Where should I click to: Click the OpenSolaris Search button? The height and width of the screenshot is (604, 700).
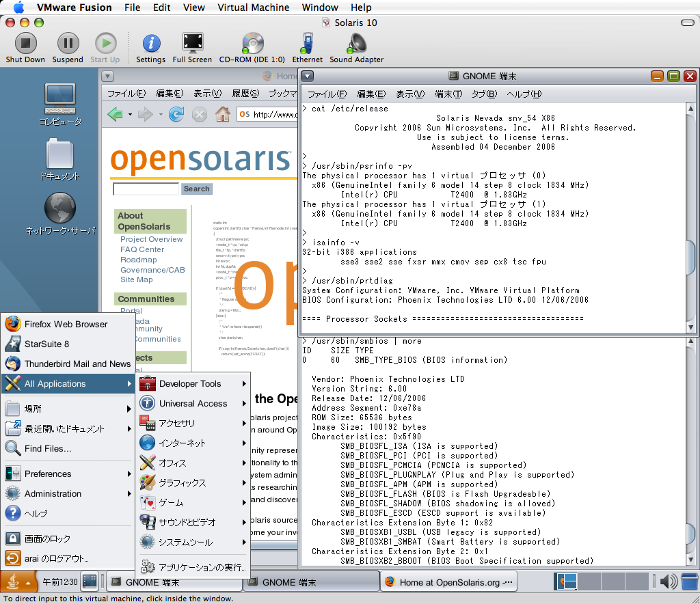click(196, 189)
